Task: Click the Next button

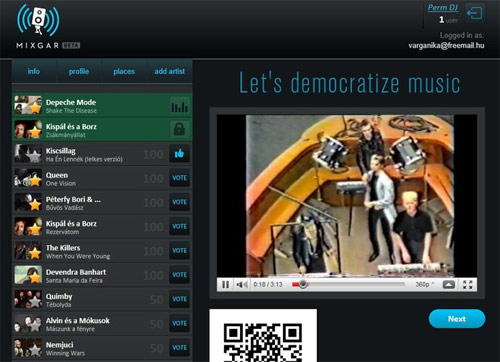Action: [457, 319]
